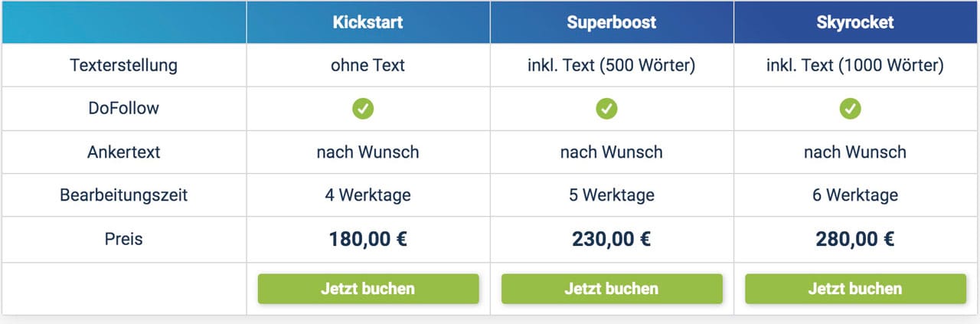Screen dimensions: 980x324
Task: Click the DoFollow row label
Action: click(123, 108)
